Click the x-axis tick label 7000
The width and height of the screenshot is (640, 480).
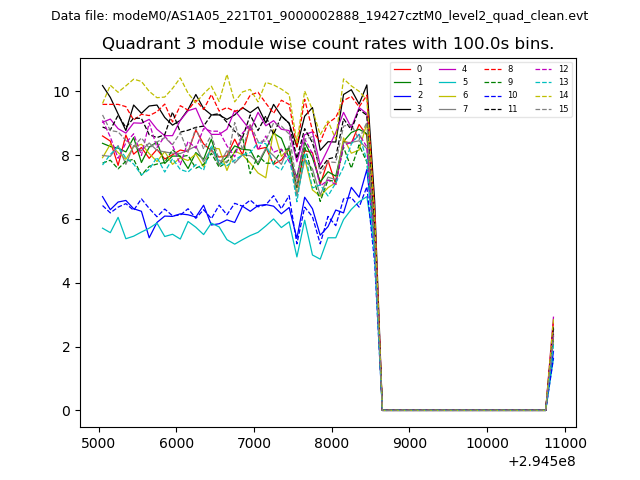tap(254, 442)
